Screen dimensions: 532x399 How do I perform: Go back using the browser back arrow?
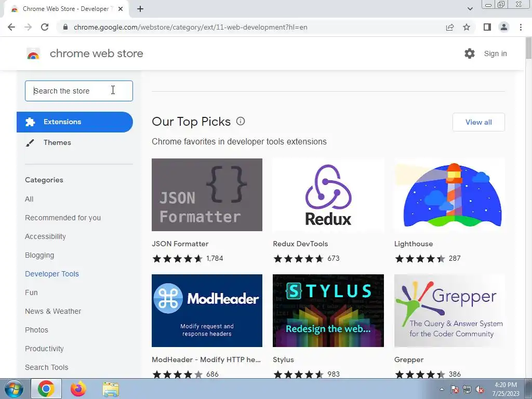click(x=11, y=27)
